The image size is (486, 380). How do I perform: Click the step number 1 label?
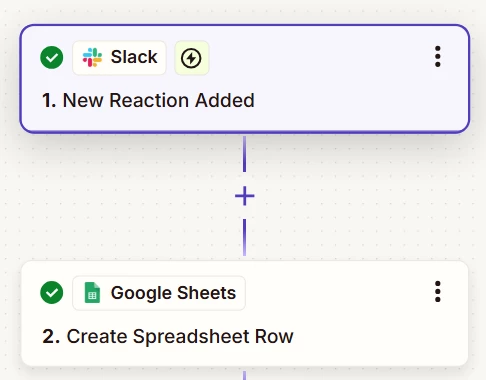(x=49, y=100)
